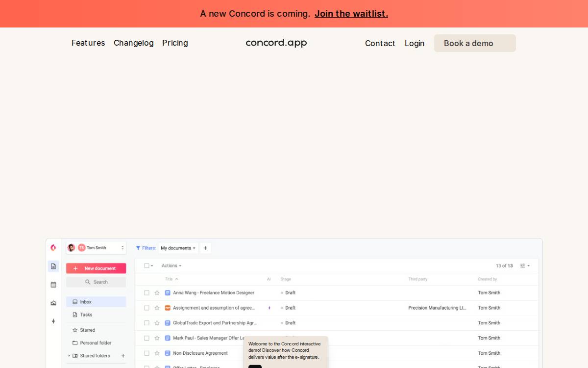
Task: Click the Third party column header
Action: click(x=418, y=279)
